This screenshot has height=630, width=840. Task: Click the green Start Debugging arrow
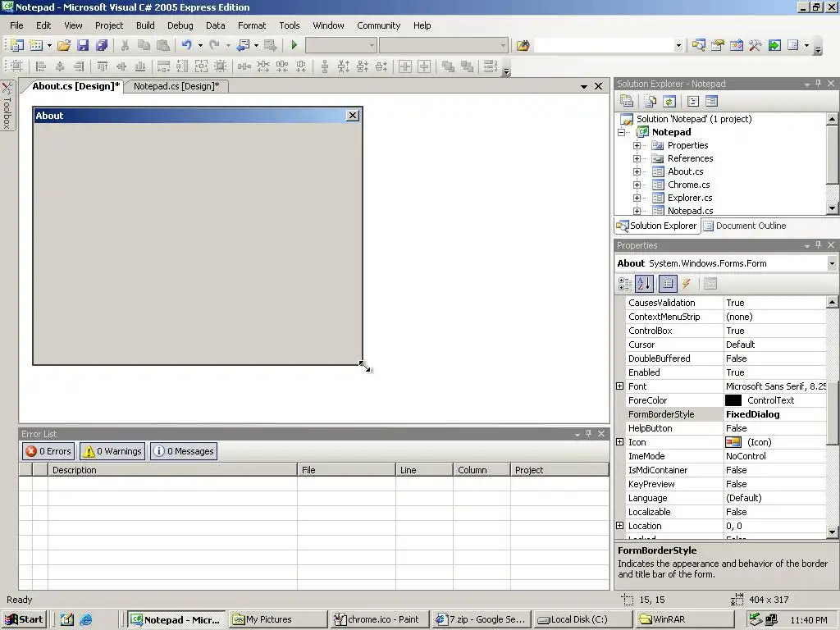point(294,46)
